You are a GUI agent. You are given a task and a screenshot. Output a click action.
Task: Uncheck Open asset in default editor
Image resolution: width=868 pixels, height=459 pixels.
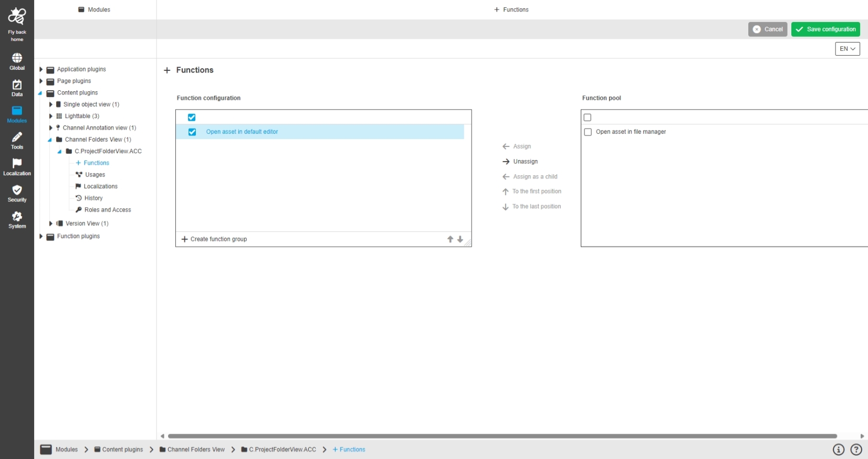pos(192,132)
